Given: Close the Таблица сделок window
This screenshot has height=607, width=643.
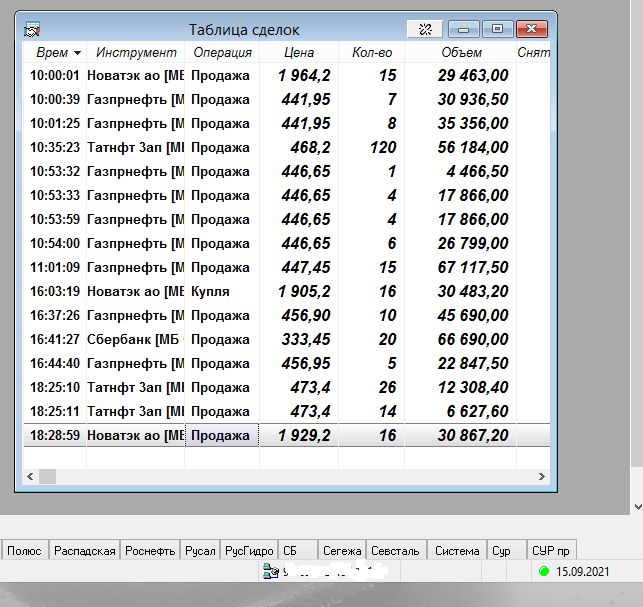Looking at the screenshot, I should point(531,29).
